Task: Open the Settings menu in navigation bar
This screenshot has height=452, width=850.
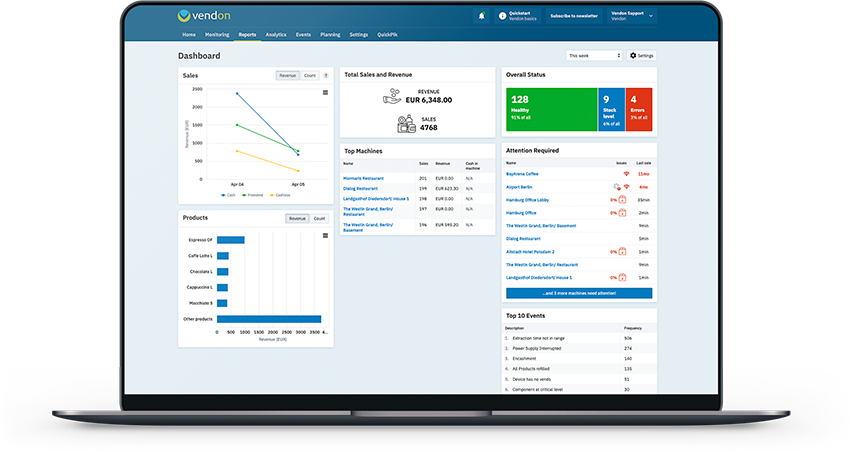Action: [x=358, y=35]
